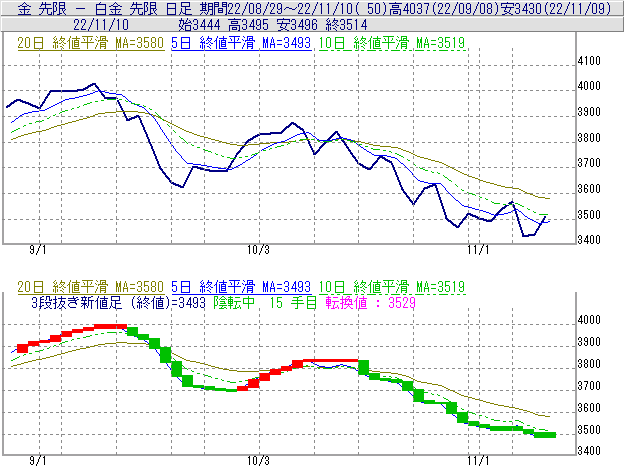This screenshot has width=624, height=475.
Task: Click the upper chart legend '10日 終値平滑 MA=3519'
Action: point(392,43)
